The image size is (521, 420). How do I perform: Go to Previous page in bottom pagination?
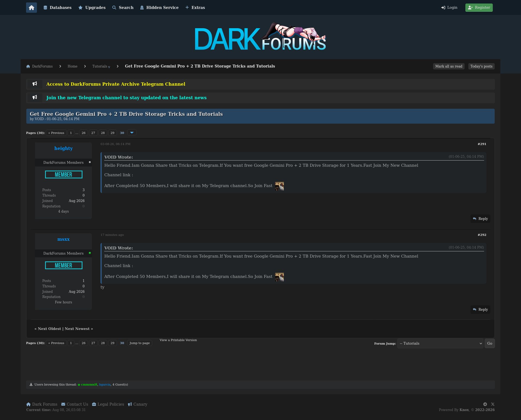tap(56, 343)
